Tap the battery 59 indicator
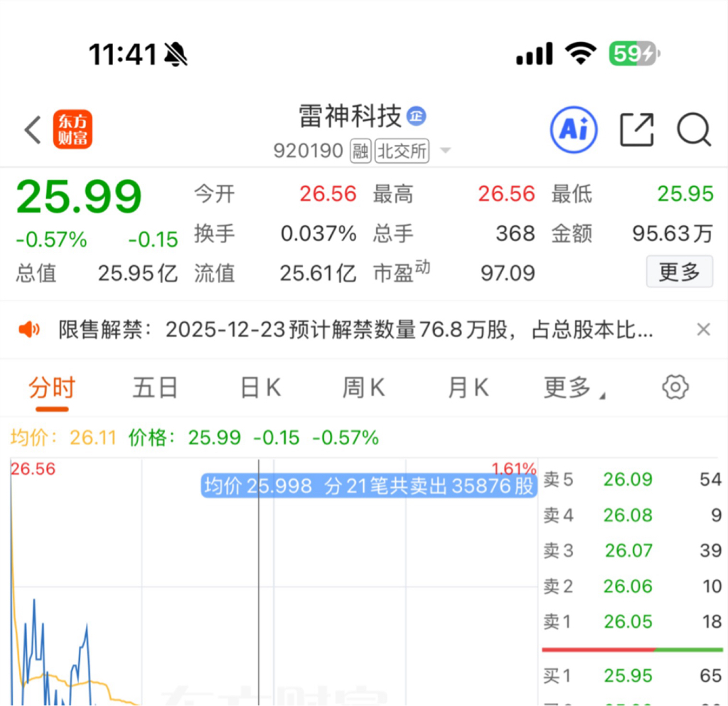The image size is (728, 706). pyautogui.click(x=635, y=53)
